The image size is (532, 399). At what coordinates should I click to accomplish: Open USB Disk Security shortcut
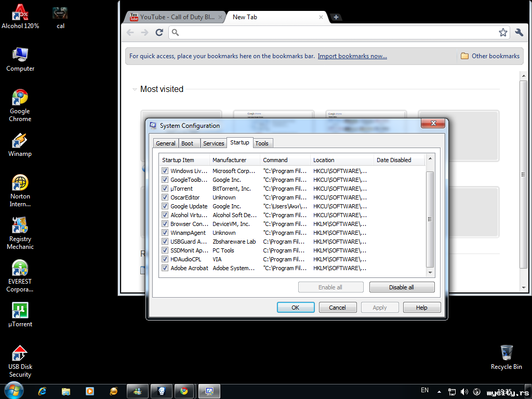coord(20,362)
